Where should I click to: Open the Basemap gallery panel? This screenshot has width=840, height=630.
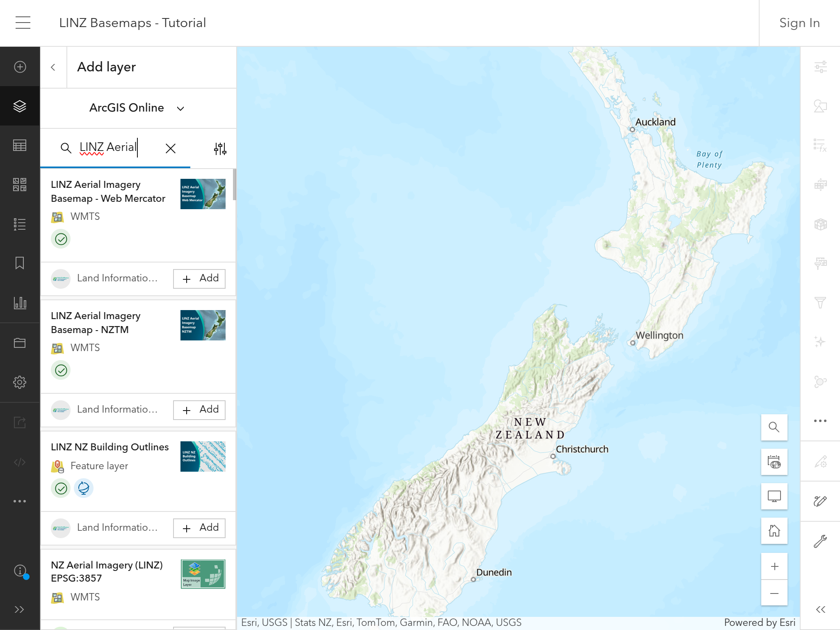tap(20, 185)
